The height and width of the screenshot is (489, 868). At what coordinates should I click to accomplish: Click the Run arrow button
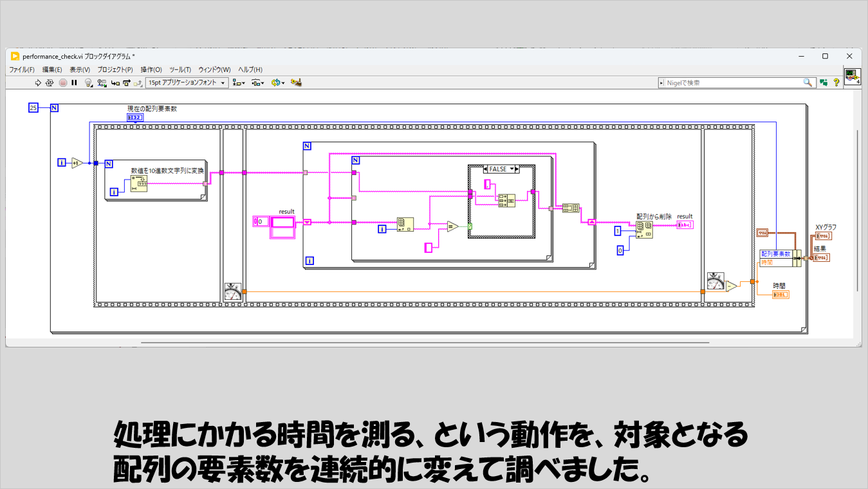pyautogui.click(x=38, y=83)
